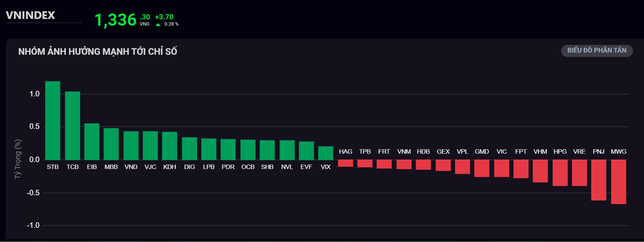The width and height of the screenshot is (644, 242).
Task: Select the TPB ticker label
Action: click(x=365, y=151)
